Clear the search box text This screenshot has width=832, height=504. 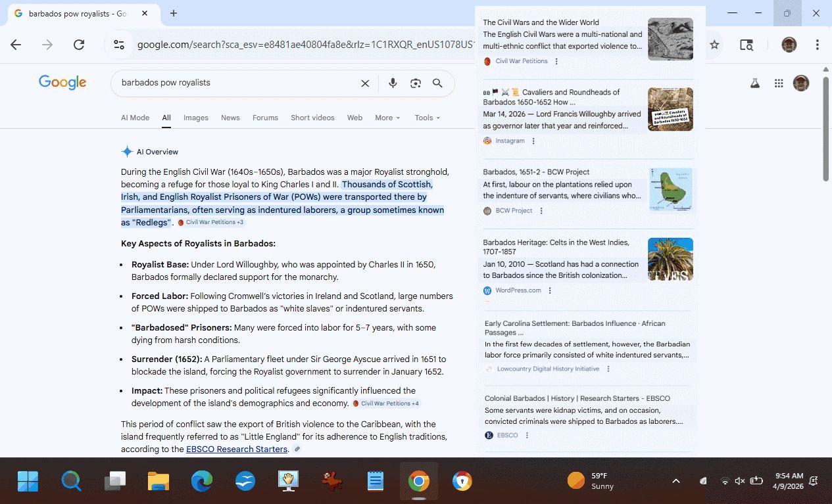365,83
